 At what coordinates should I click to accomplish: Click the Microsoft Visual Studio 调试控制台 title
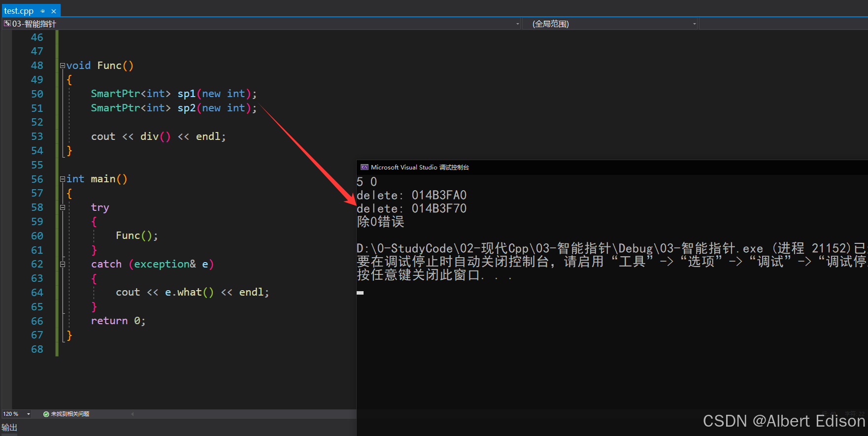point(420,168)
